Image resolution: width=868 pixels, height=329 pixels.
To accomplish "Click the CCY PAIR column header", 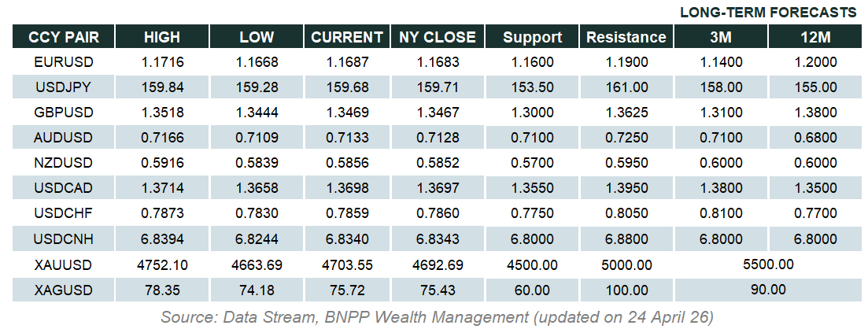I will pyautogui.click(x=64, y=37).
